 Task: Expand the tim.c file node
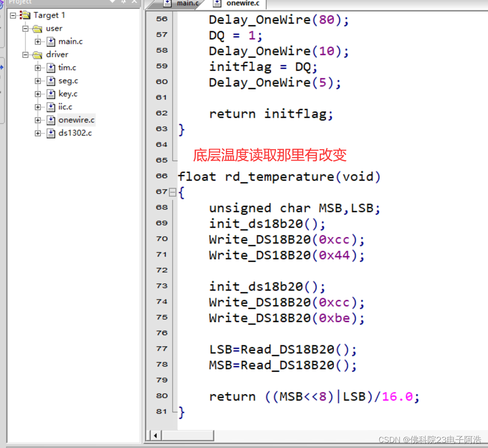[x=38, y=68]
